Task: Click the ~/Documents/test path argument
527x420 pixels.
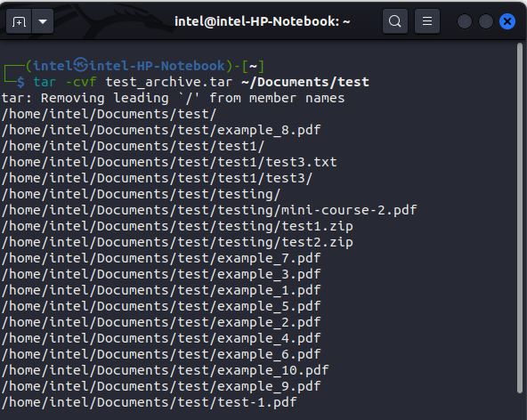Action: (x=305, y=82)
